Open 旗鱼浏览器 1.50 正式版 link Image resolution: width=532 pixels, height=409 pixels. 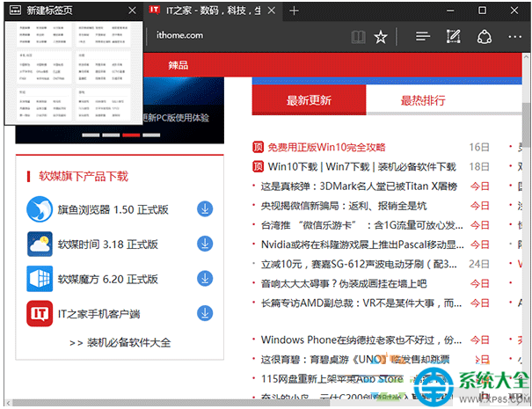tap(113, 209)
